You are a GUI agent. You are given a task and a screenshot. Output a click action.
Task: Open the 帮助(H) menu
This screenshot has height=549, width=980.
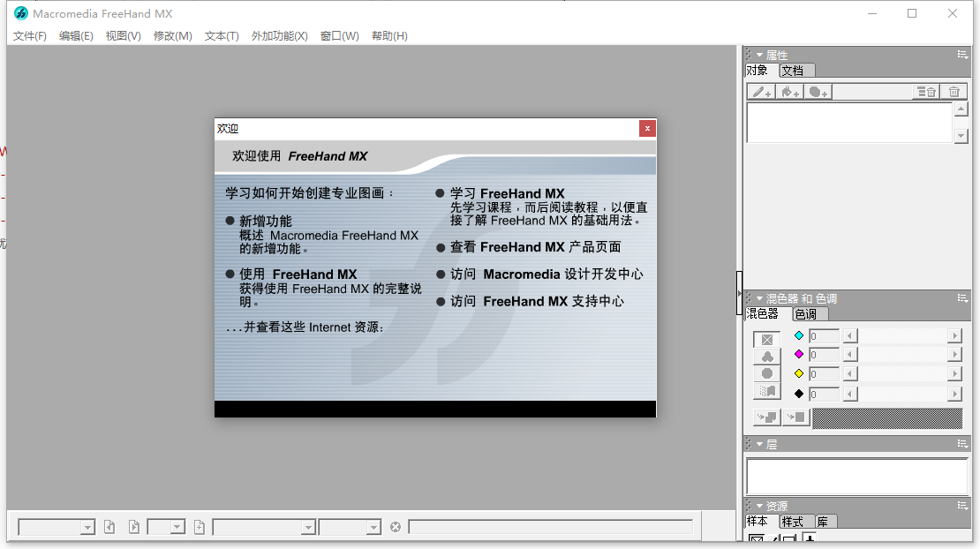389,35
